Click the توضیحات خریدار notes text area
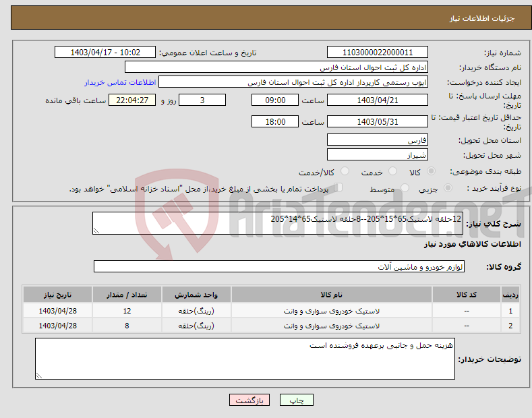The height and width of the screenshot is (418, 532). 245,359
